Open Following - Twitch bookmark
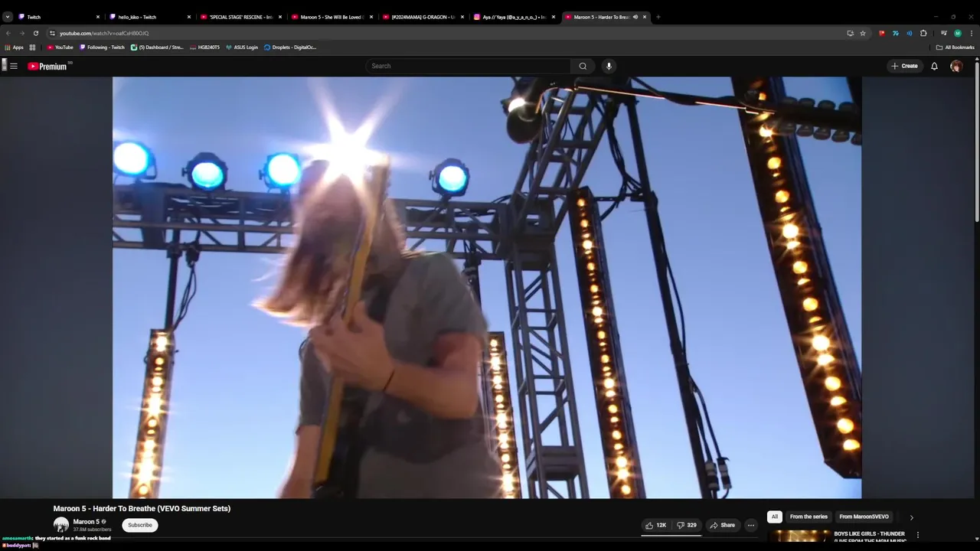 pyautogui.click(x=103, y=47)
